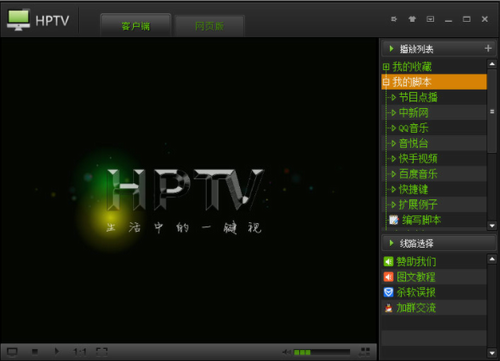Image resolution: width=500 pixels, height=361 pixels.
Task: Switch to the 网页版 tab
Action: point(209,26)
